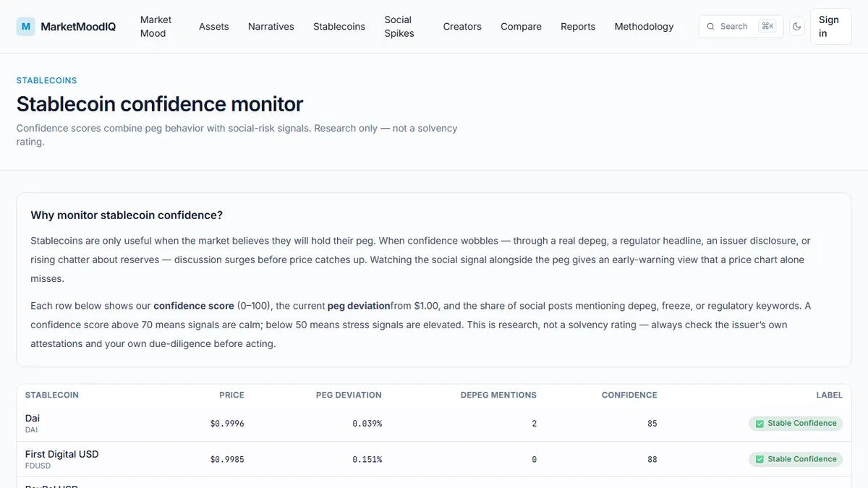The image size is (868, 488).
Task: Sort by LABEL column header
Action: [830, 395]
